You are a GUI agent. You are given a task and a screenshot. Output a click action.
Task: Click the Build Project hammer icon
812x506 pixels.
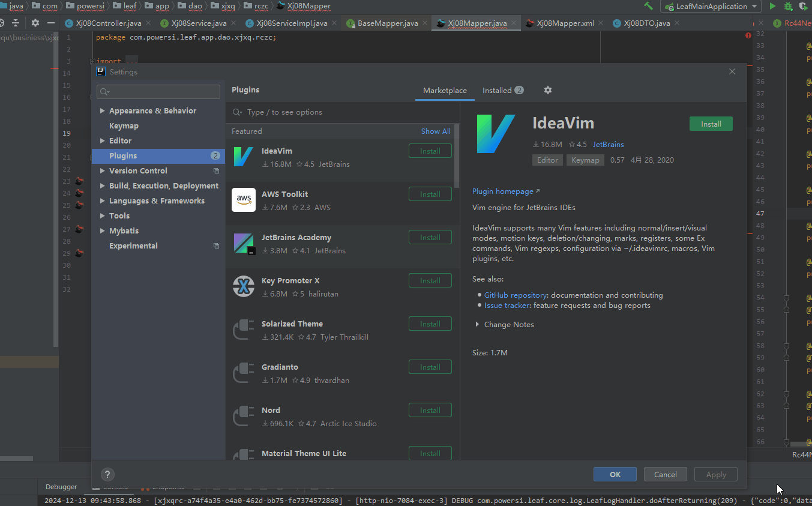[648, 6]
